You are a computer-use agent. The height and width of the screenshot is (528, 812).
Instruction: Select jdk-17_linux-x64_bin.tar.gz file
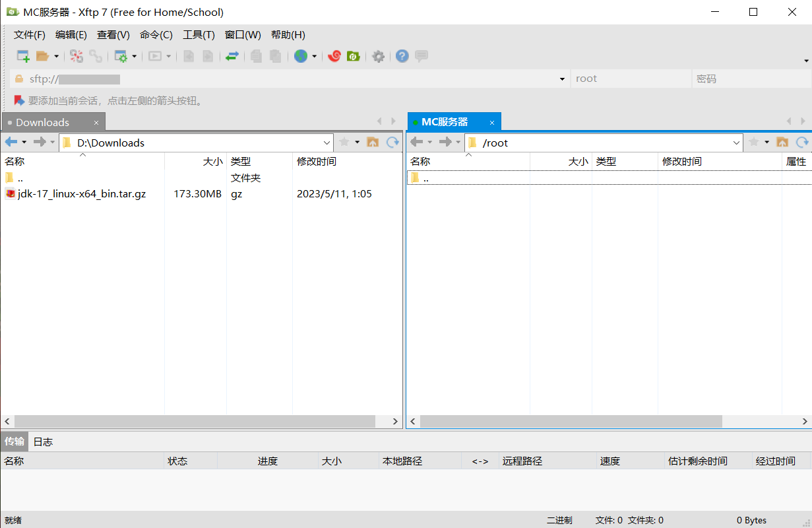[82, 194]
